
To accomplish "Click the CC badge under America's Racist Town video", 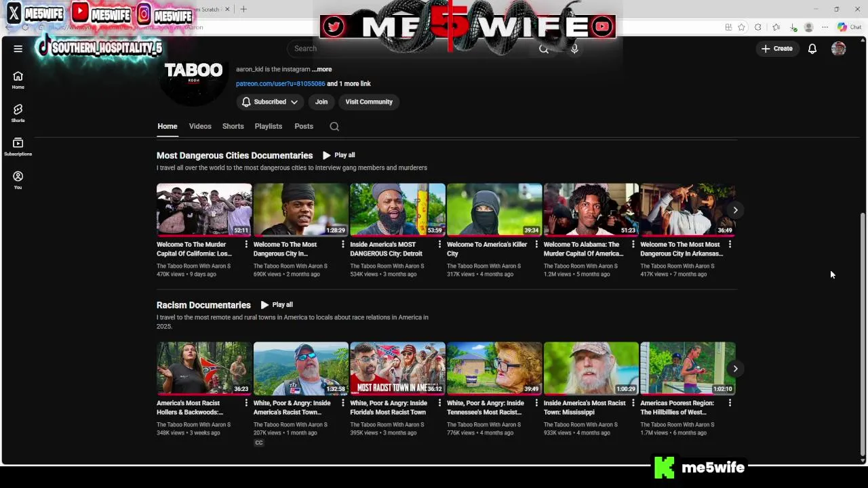I will tap(258, 443).
